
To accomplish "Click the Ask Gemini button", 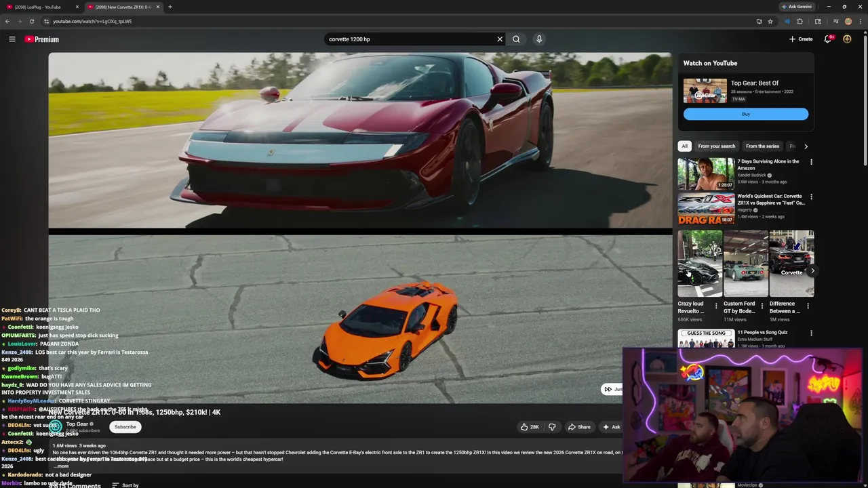I will pyautogui.click(x=797, y=7).
